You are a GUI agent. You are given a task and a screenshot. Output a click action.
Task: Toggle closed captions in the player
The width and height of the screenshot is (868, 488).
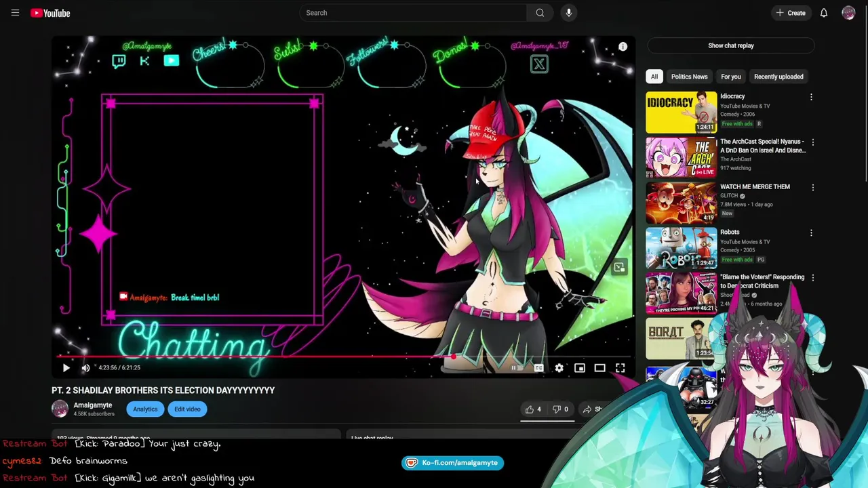click(538, 367)
